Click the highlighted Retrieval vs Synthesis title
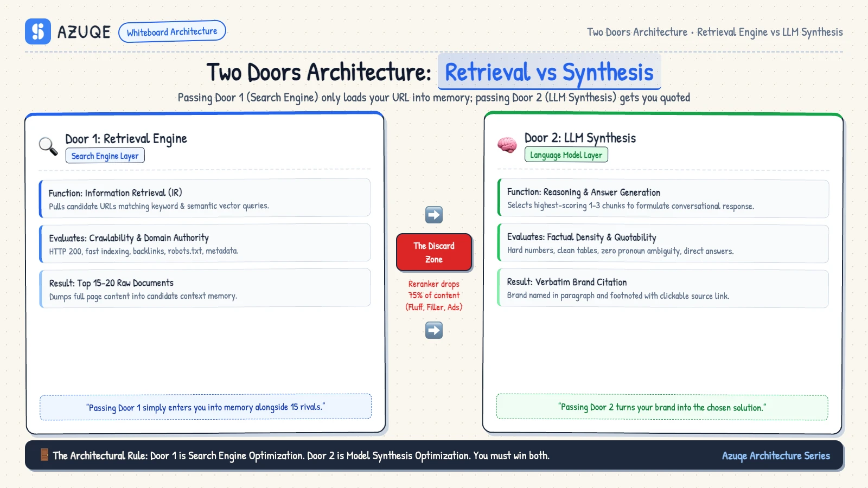Image resolution: width=868 pixels, height=488 pixels. pyautogui.click(x=549, y=72)
